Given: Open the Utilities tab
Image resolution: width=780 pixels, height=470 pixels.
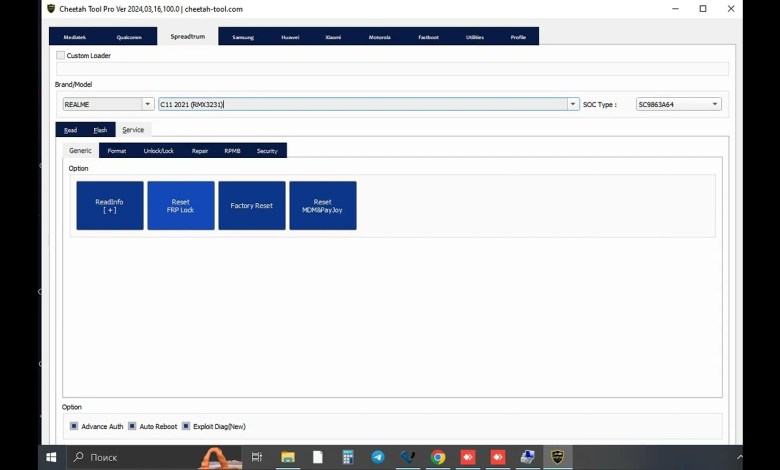Looking at the screenshot, I should pos(475,37).
